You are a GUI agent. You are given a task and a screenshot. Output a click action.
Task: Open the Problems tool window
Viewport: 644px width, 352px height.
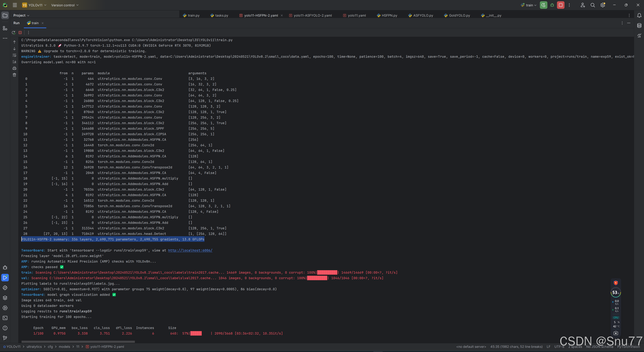pyautogui.click(x=5, y=328)
